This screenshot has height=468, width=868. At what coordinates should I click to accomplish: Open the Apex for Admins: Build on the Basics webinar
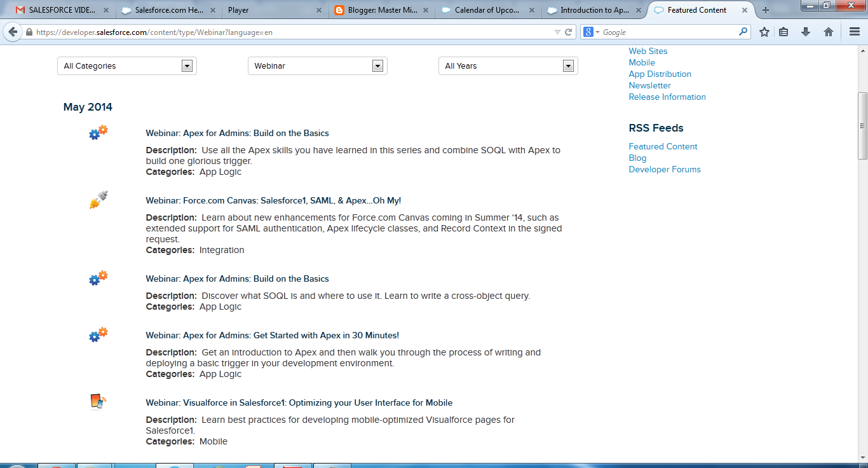(x=238, y=133)
